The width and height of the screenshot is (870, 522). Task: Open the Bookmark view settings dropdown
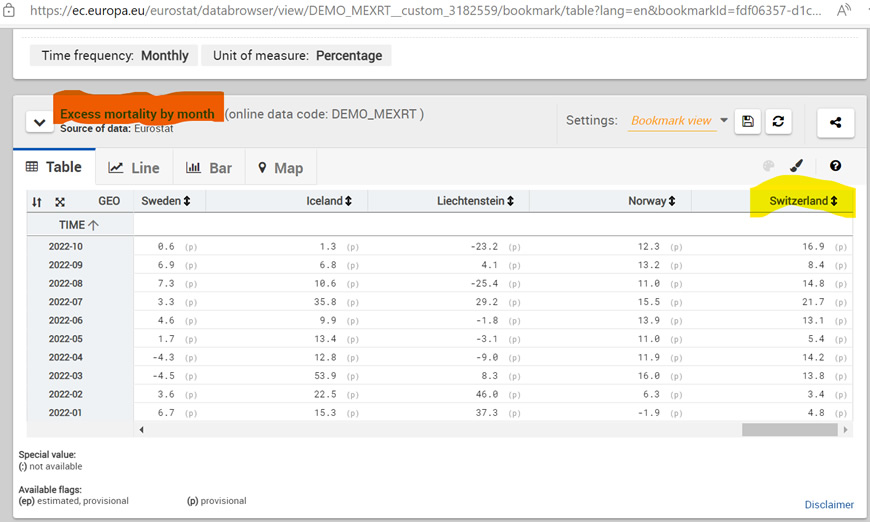pyautogui.click(x=679, y=121)
